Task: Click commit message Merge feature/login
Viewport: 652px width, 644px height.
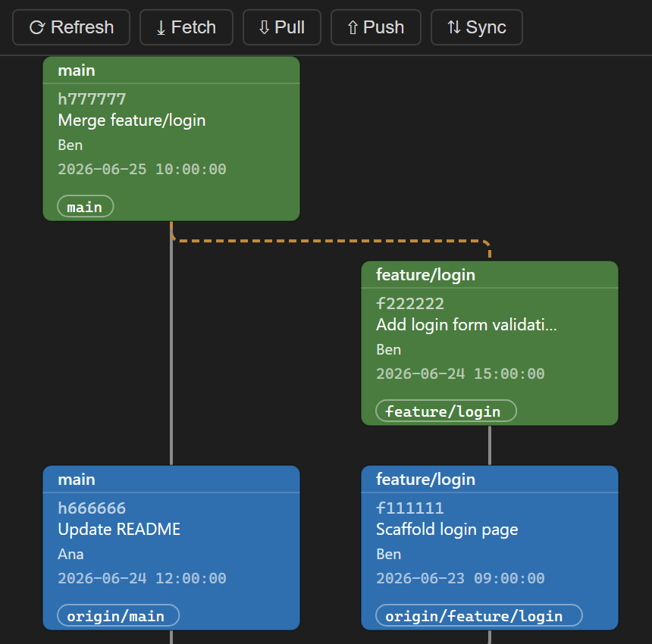Action: [x=132, y=120]
